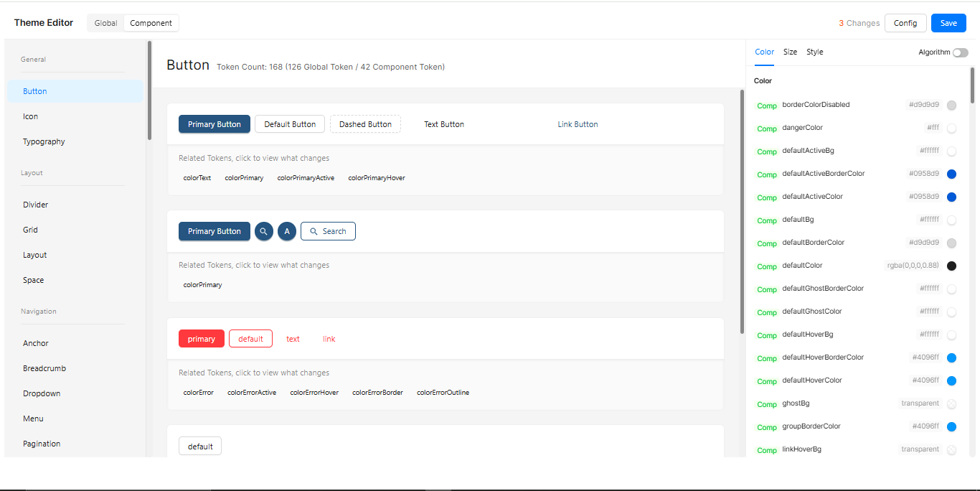
Task: Open defaultGhostColor color swatch
Action: tap(951, 312)
